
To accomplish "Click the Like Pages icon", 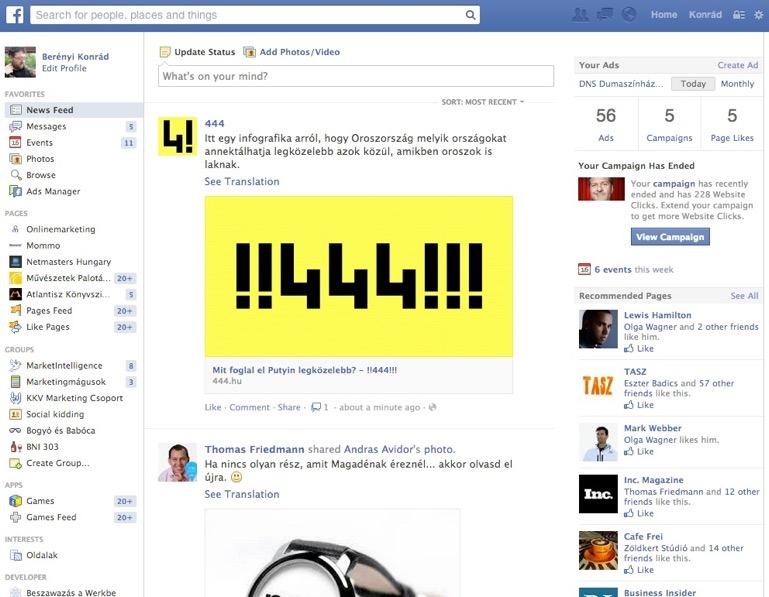I will coord(16,327).
